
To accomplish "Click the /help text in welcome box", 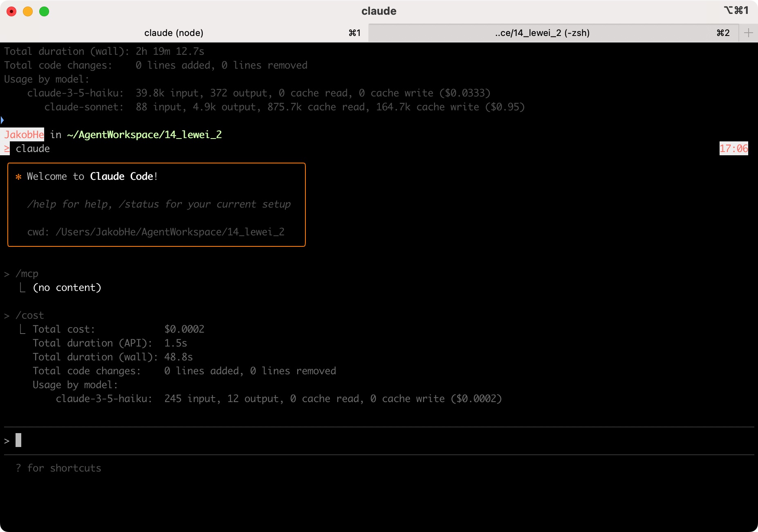I will (42, 204).
